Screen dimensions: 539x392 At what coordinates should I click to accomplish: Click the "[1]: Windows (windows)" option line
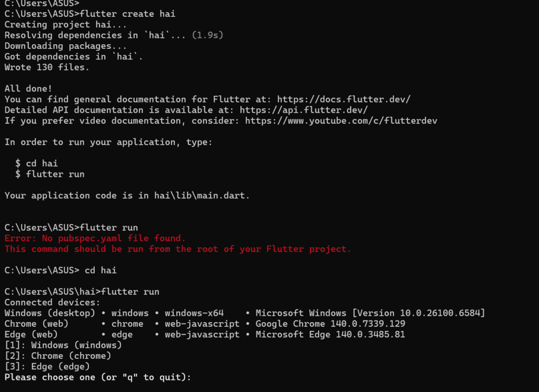[63, 345]
